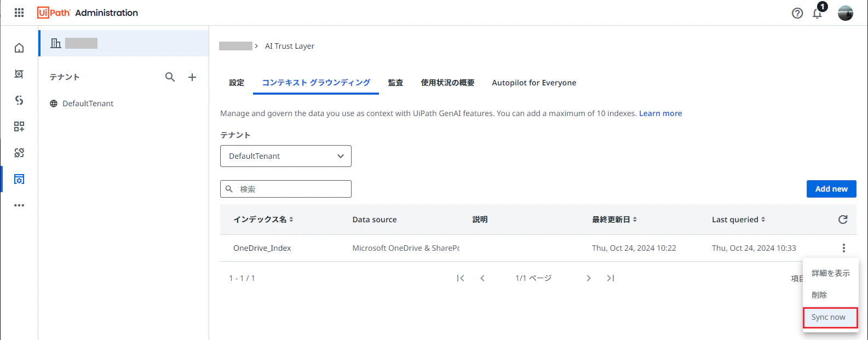
Task: Switch to the 設定 tab
Action: pos(237,83)
